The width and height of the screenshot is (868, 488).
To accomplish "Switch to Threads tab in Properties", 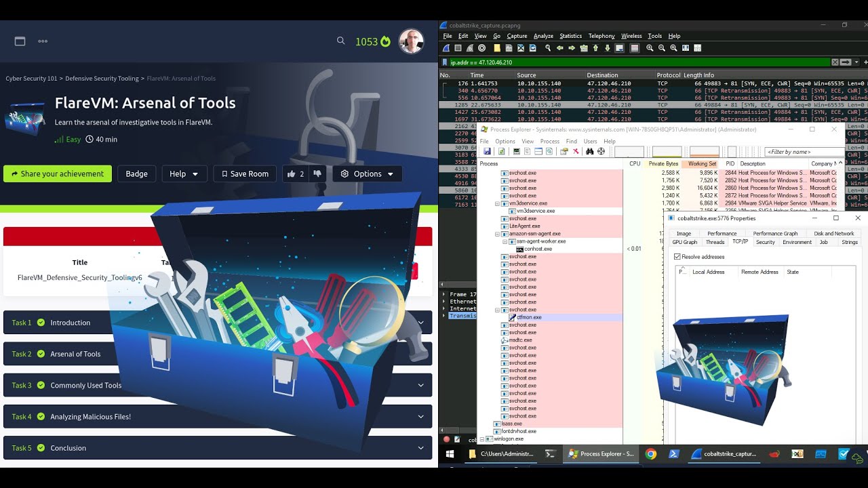I will 715,242.
